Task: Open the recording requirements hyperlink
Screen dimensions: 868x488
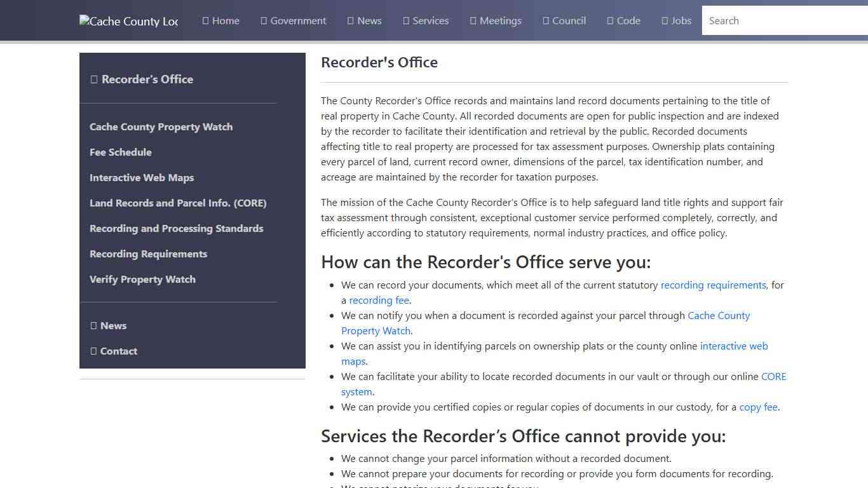Action: (713, 285)
